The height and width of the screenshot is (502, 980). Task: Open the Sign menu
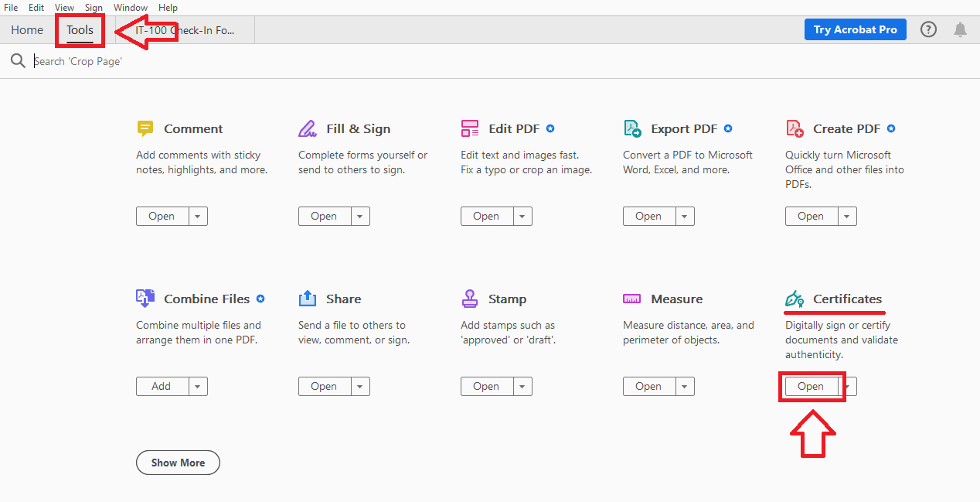[x=93, y=7]
